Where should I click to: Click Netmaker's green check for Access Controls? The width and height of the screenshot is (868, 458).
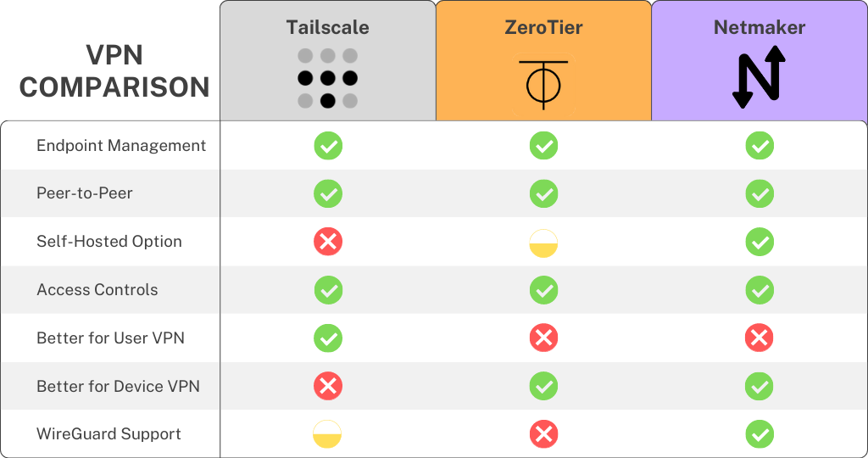759,290
